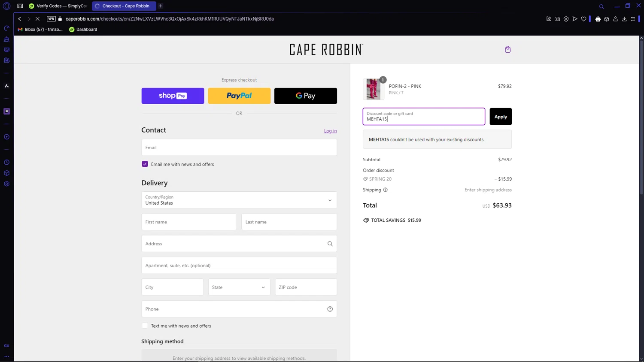Open the ad blocker shield icon
The height and width of the screenshot is (362, 644).
(566, 19)
